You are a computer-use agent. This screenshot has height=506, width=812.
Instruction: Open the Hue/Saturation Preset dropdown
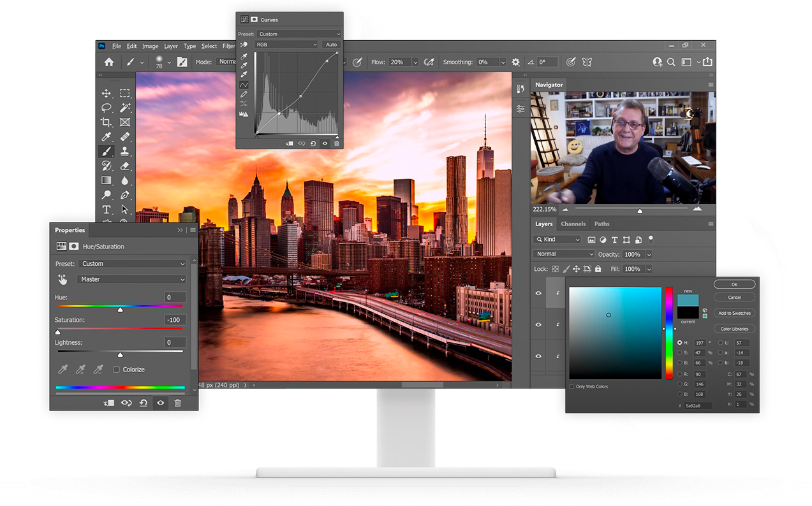click(x=132, y=264)
